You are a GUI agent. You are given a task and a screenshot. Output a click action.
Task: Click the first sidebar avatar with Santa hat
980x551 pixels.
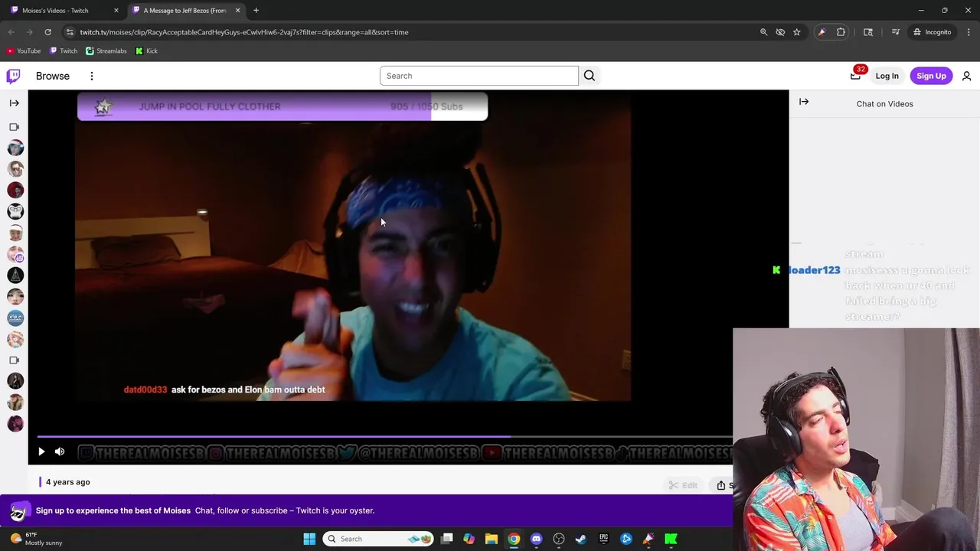coord(15,148)
